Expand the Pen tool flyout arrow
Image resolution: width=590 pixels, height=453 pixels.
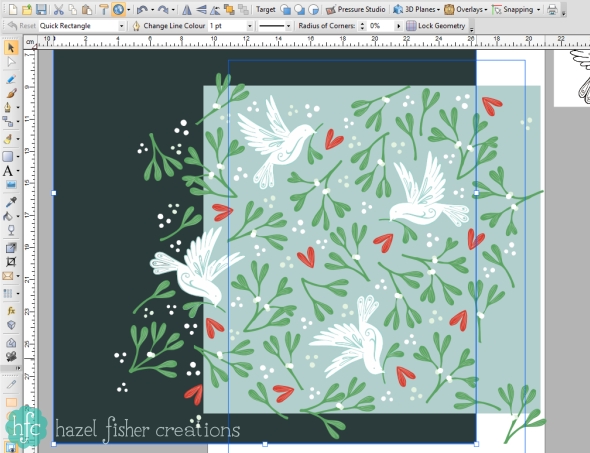tap(18, 108)
